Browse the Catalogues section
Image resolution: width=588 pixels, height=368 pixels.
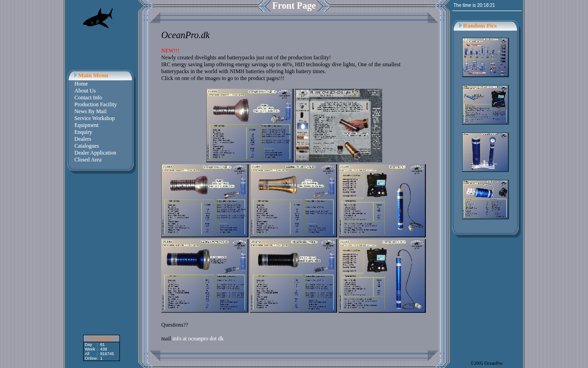[86, 146]
